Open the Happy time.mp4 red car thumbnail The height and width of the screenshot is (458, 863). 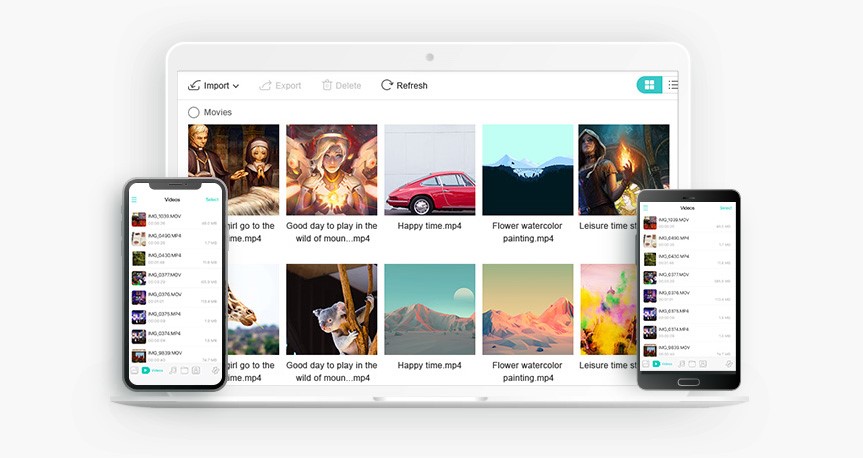pyautogui.click(x=429, y=169)
